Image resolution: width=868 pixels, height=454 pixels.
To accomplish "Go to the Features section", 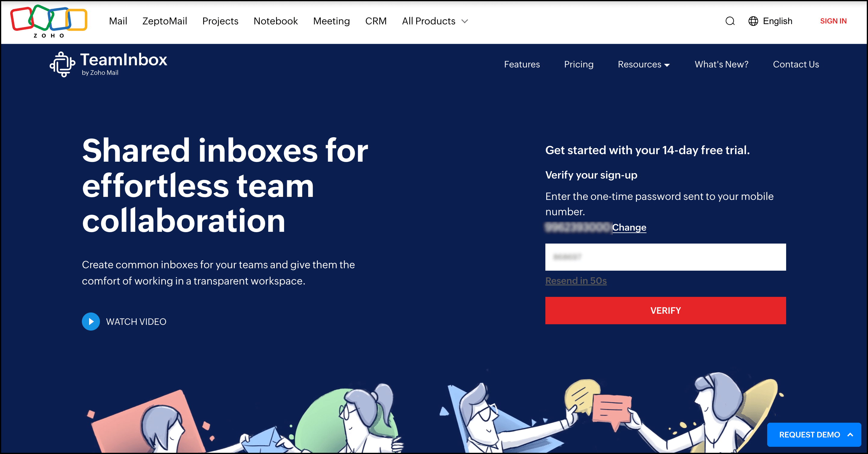I will point(522,64).
